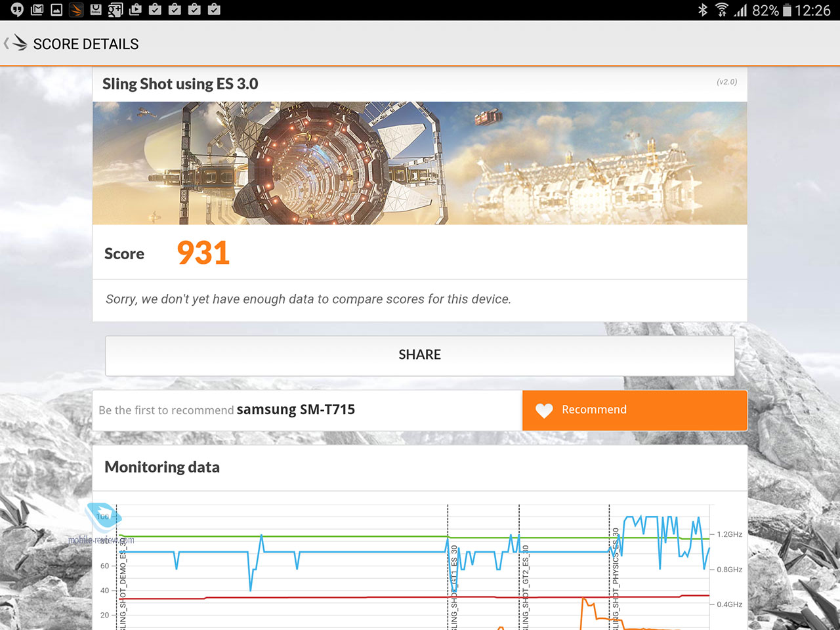Tap the 'Sorry, we don't yet have enough data' message
The image size is (840, 630).
tap(308, 299)
